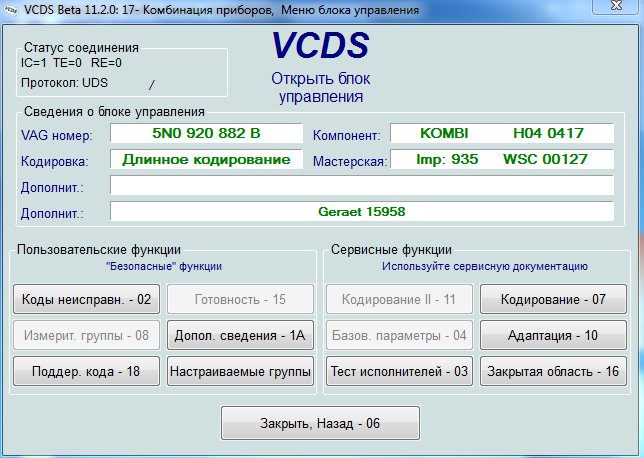Click Закрыть, Назад - 06 button
Screen dimensions: 644x458
pos(320,423)
